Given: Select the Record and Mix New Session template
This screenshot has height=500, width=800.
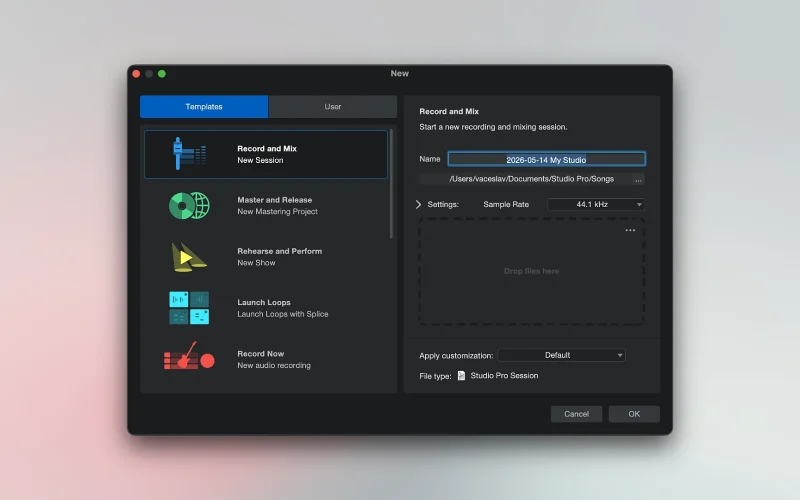Looking at the screenshot, I should tap(266, 154).
